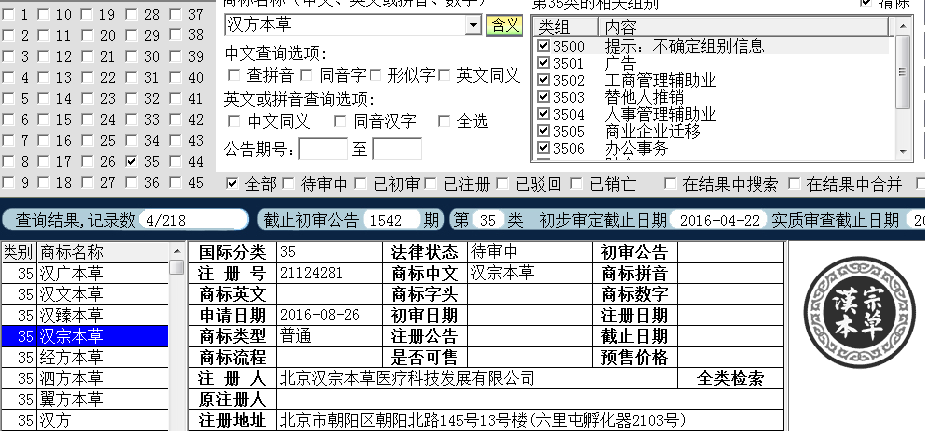Enable 在结果中搜索 option

[x=670, y=184]
